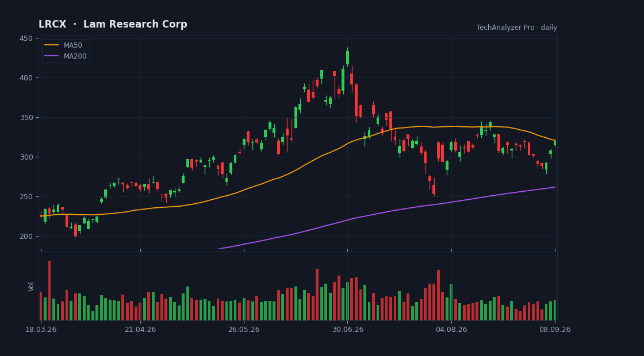Select the orange MA50 legend line swatch
This screenshot has height=356, width=644.
(51, 45)
